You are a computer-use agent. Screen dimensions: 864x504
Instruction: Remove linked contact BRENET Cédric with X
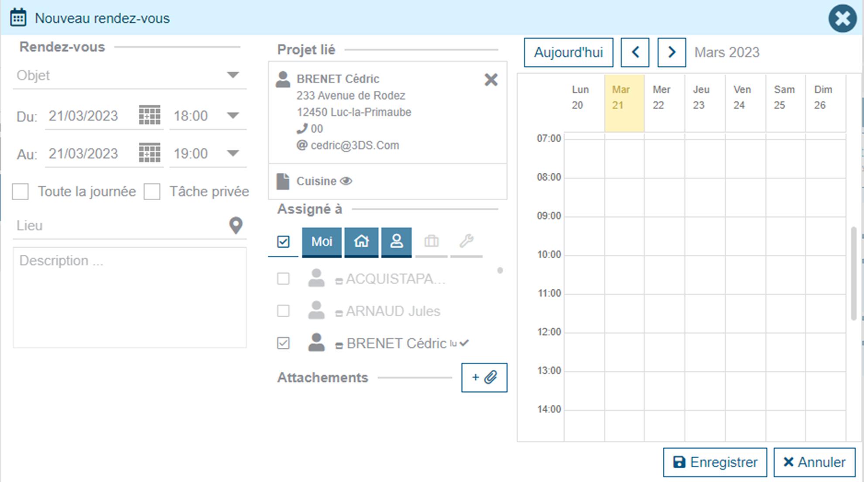pos(491,79)
